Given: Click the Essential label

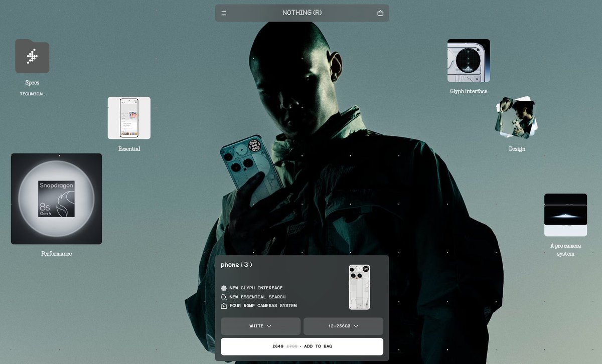Looking at the screenshot, I should tap(129, 149).
